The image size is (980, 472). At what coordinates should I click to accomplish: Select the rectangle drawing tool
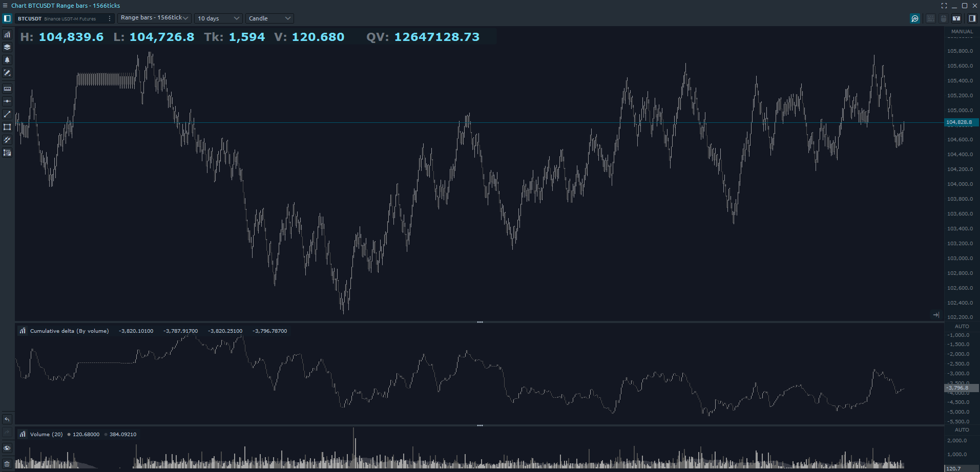point(7,127)
